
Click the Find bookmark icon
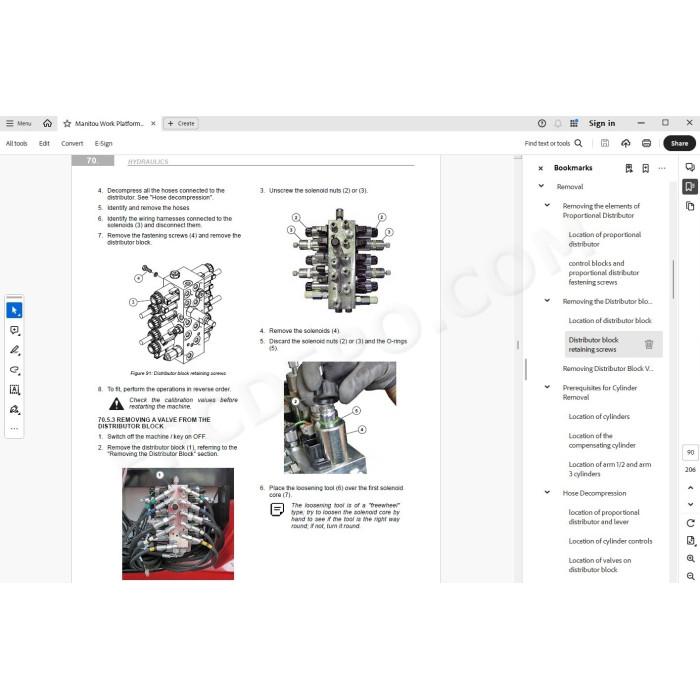(x=629, y=168)
